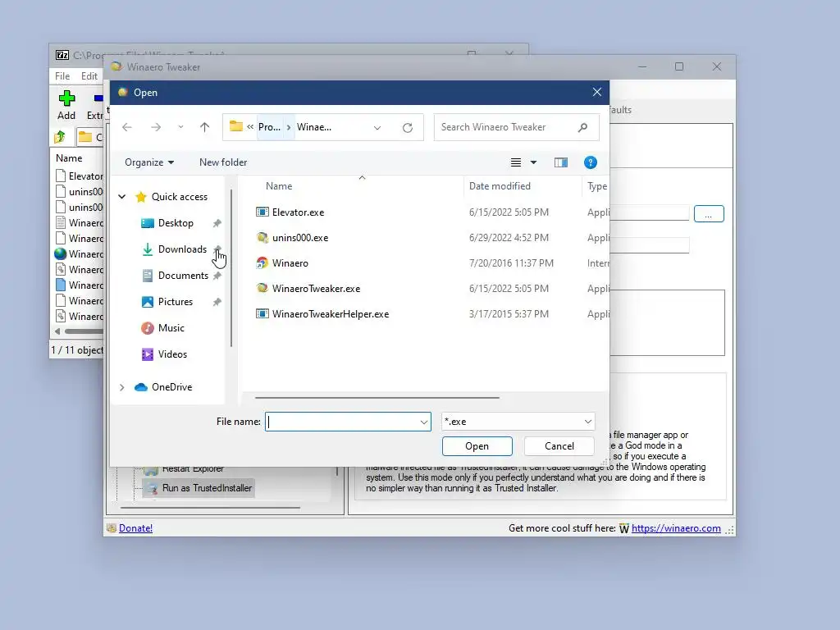Go up one folder level arrow

pyautogui.click(x=204, y=127)
